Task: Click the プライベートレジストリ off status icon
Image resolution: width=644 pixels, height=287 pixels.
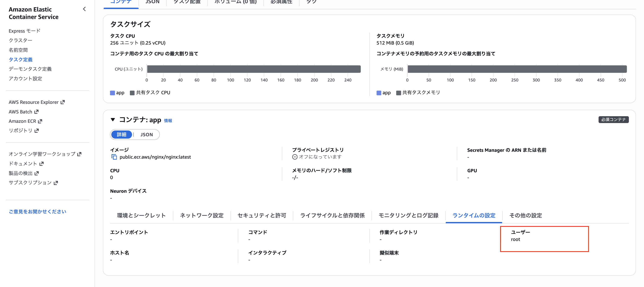Action: click(x=295, y=157)
